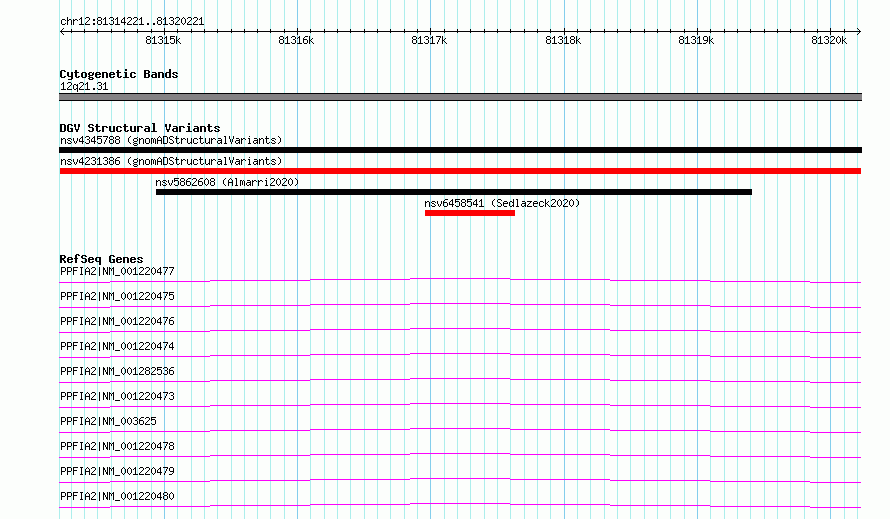Click the Cytogenetic Bands track title
Viewport: 890px width, 519px height.
click(x=119, y=74)
